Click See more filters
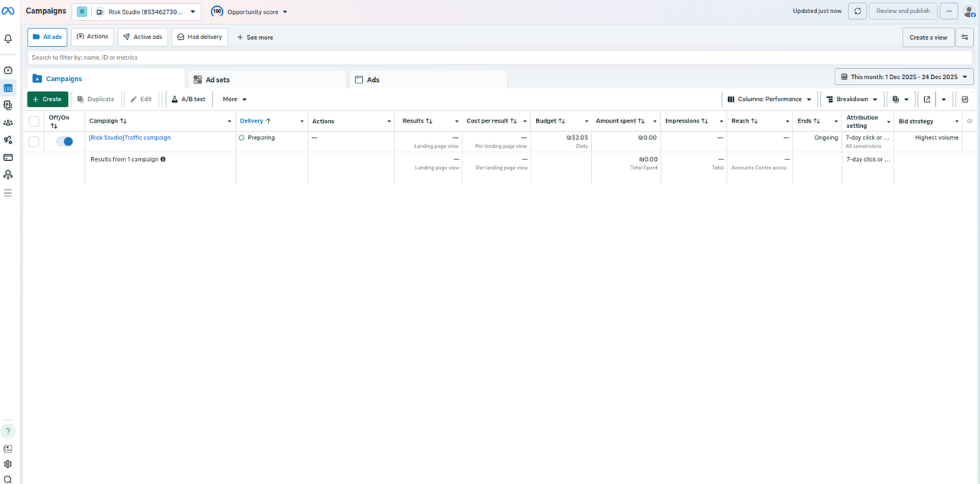The height and width of the screenshot is (484, 980). click(x=255, y=38)
